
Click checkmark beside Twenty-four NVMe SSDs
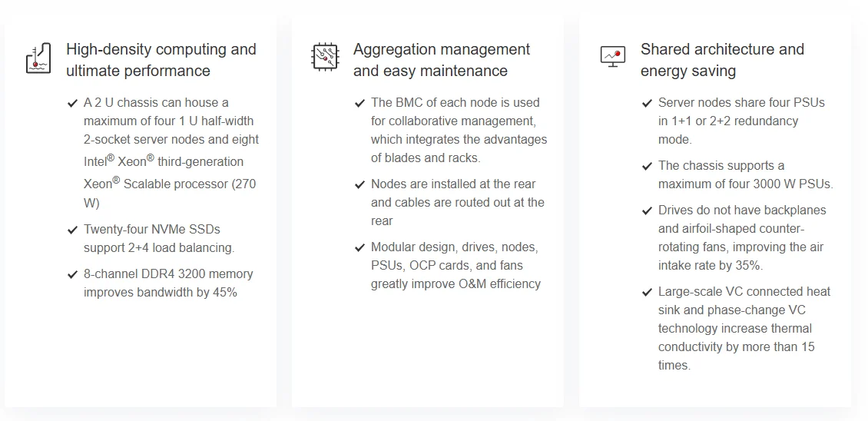[73, 230]
